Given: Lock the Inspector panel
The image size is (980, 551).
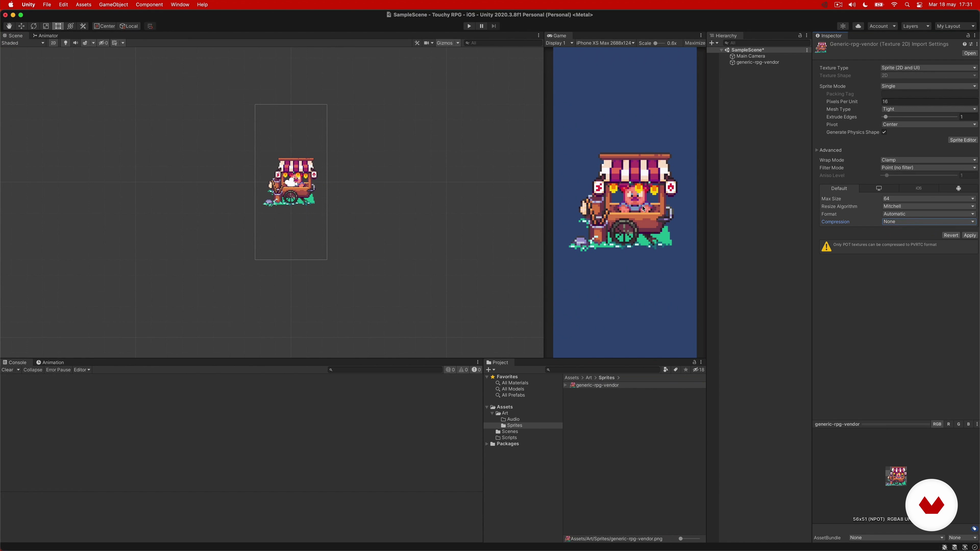Looking at the screenshot, I should point(968,35).
